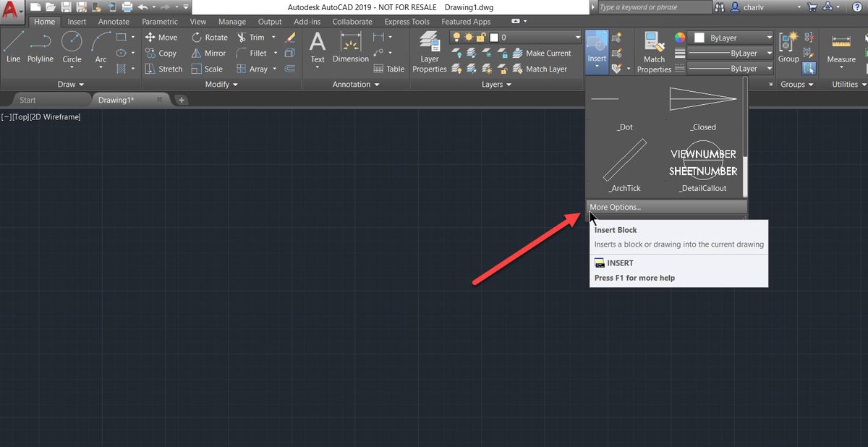Use the Stretch tool
Image resolution: width=868 pixels, height=447 pixels.
point(163,69)
